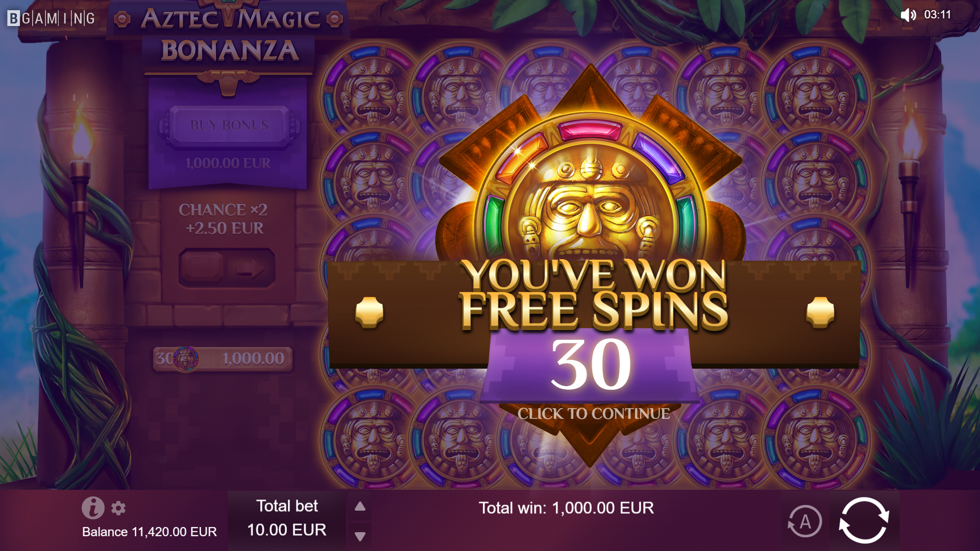Click the Total win 1,000.00 EUR text
Screen dimensions: 980x551
click(x=566, y=508)
